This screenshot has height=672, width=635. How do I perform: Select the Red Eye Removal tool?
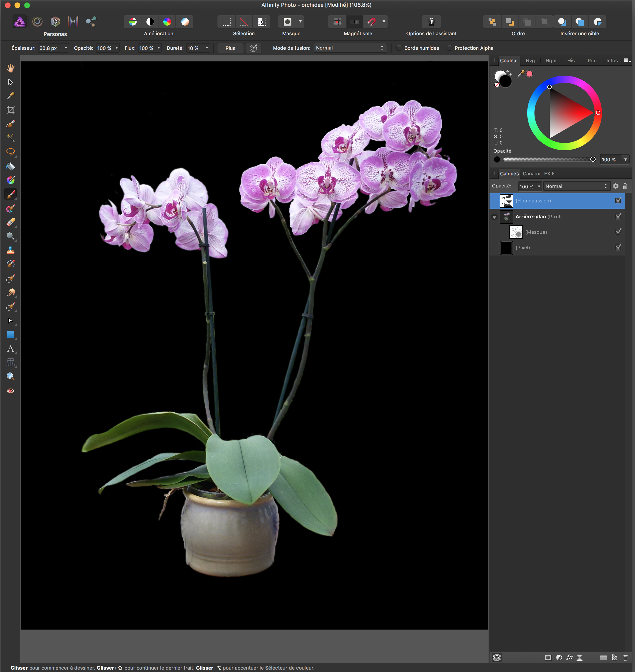click(x=10, y=391)
